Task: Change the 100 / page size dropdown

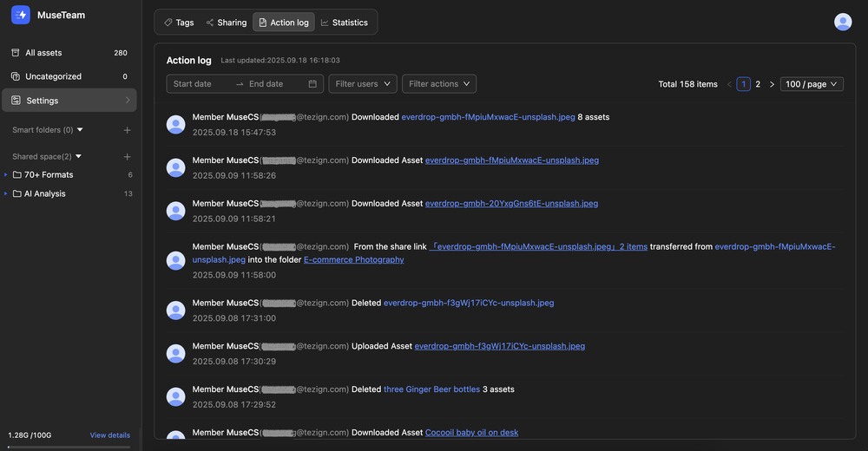Action: pyautogui.click(x=812, y=84)
